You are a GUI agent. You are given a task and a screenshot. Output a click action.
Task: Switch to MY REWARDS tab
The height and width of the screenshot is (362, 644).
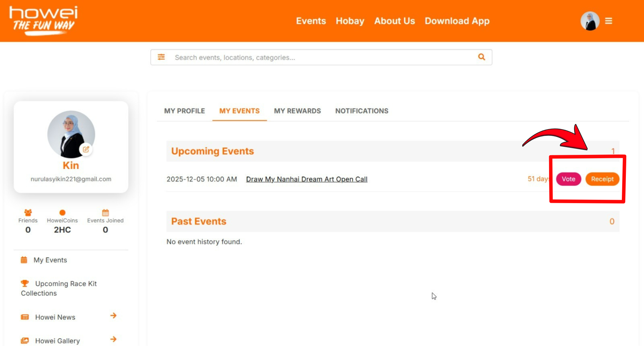pos(297,111)
